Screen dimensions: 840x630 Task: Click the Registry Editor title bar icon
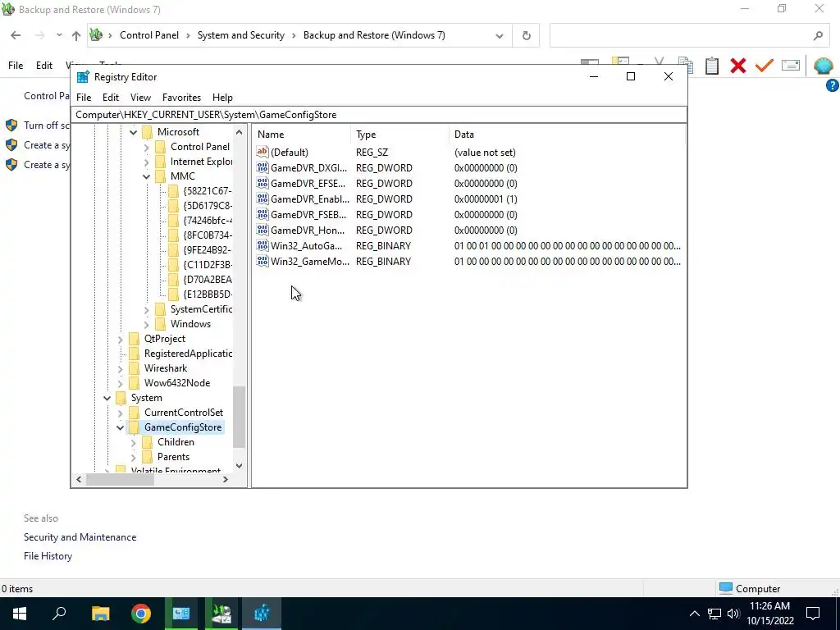tap(83, 76)
